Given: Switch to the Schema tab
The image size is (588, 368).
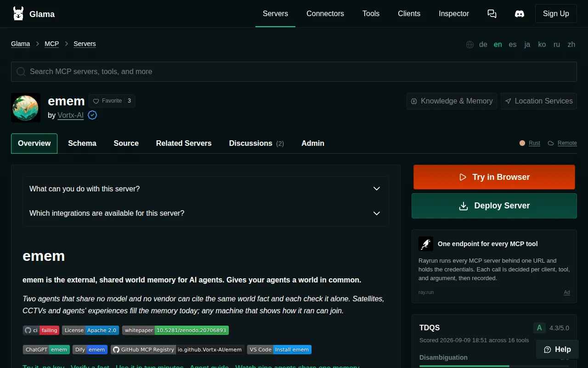Looking at the screenshot, I should tap(82, 144).
